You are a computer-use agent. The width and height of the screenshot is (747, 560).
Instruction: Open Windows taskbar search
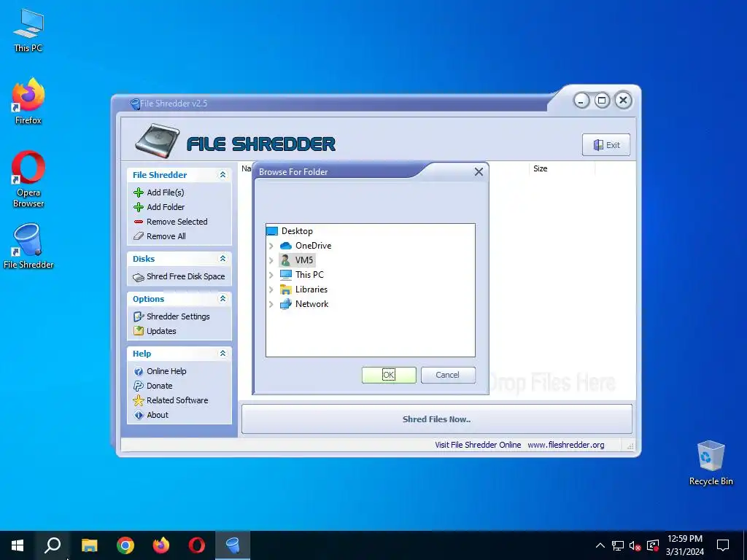(x=53, y=545)
